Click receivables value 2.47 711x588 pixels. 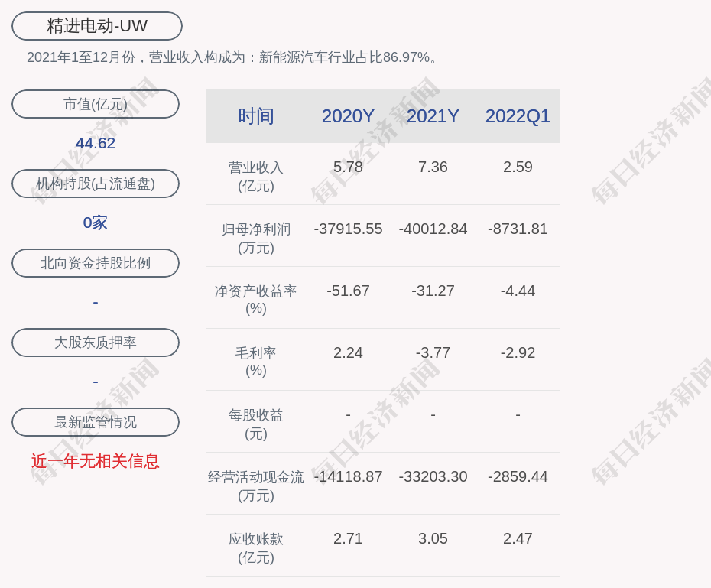pyautogui.click(x=518, y=538)
